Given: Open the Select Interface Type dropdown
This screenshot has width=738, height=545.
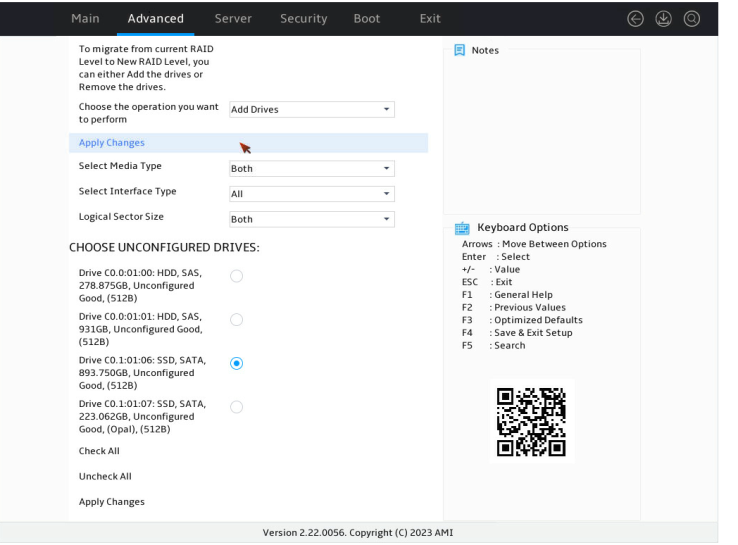Looking at the screenshot, I should (312, 194).
